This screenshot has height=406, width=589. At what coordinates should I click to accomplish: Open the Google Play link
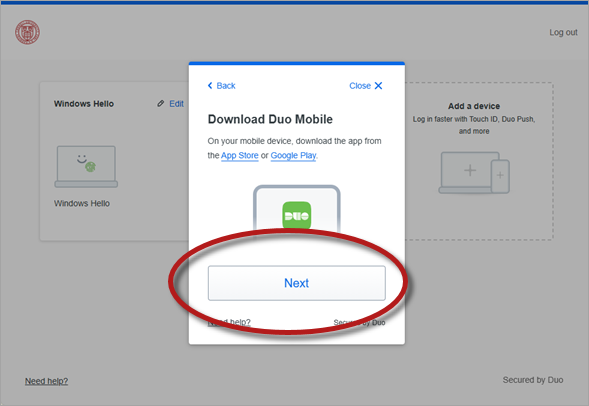point(293,155)
